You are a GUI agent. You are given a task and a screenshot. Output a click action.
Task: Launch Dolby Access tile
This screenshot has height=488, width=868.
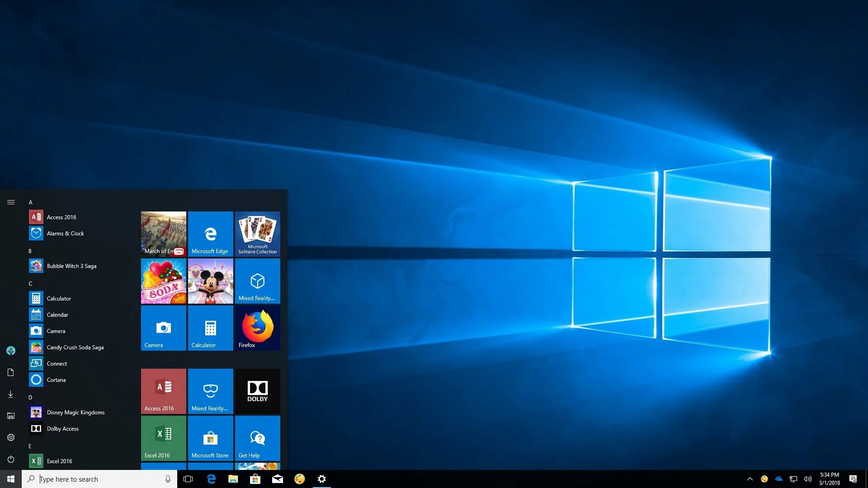258,391
